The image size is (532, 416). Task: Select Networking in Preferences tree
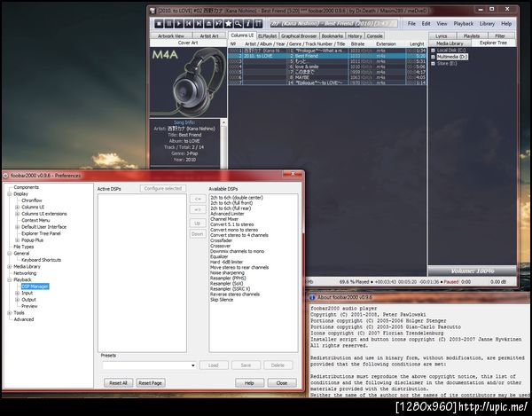tap(25, 273)
